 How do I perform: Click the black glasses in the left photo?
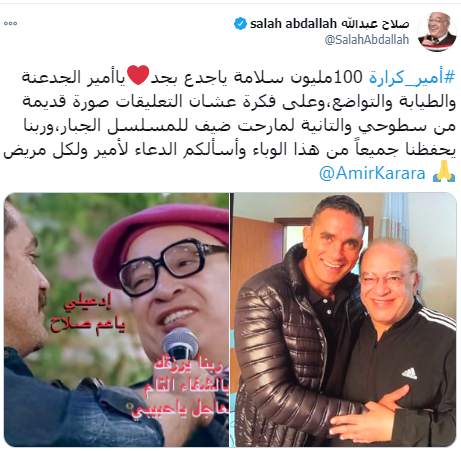pos(170,265)
